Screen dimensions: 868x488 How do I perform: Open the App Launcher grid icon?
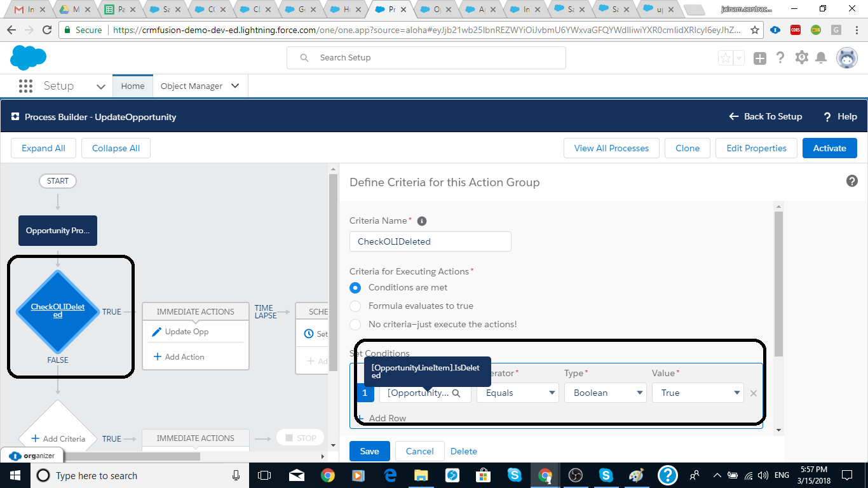(25, 86)
